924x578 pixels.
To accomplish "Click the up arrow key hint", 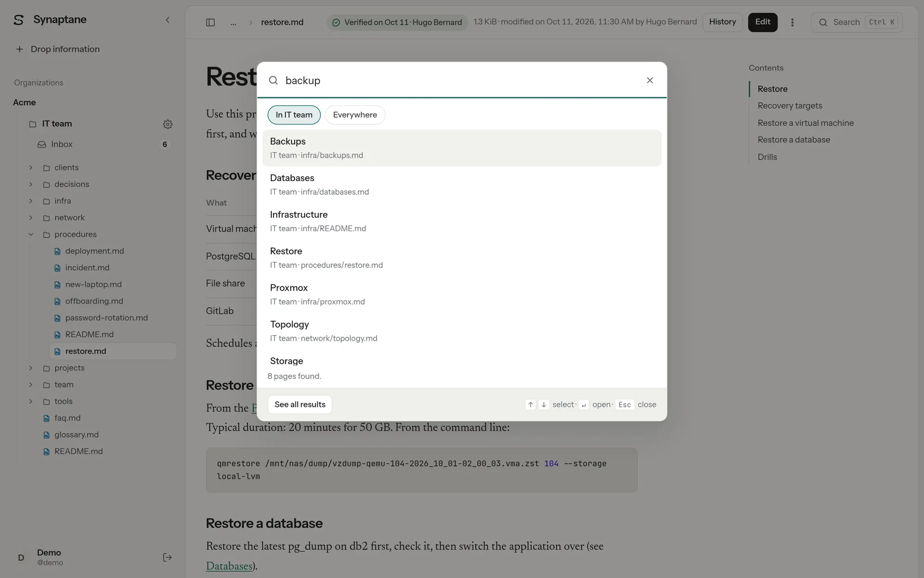I will [x=530, y=405].
